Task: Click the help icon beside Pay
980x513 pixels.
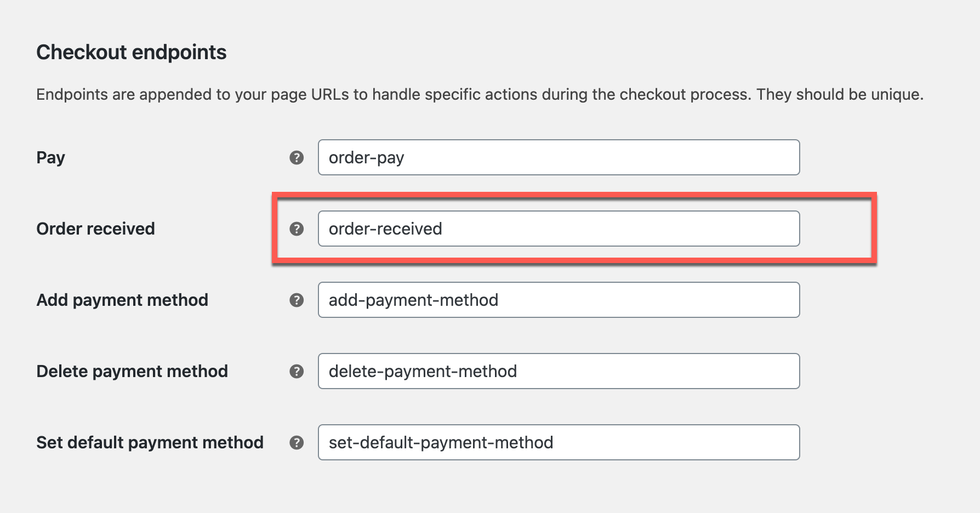Action: pos(297,158)
